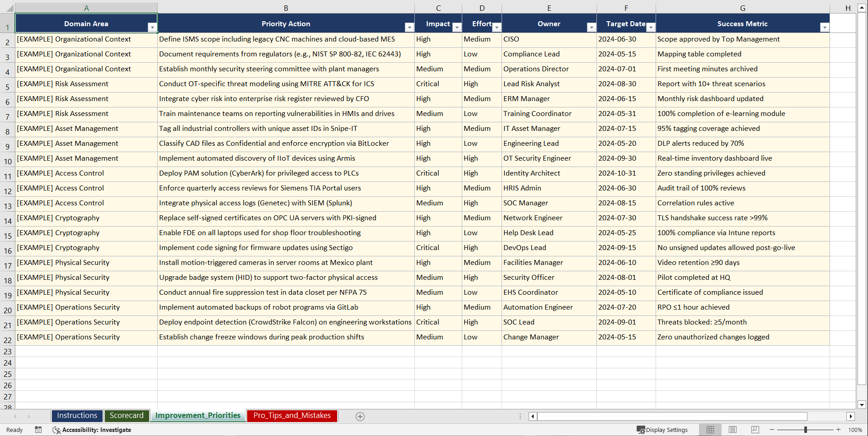This screenshot has height=436, width=868.
Task: Open the Impact column filter dropdown
Action: point(457,27)
